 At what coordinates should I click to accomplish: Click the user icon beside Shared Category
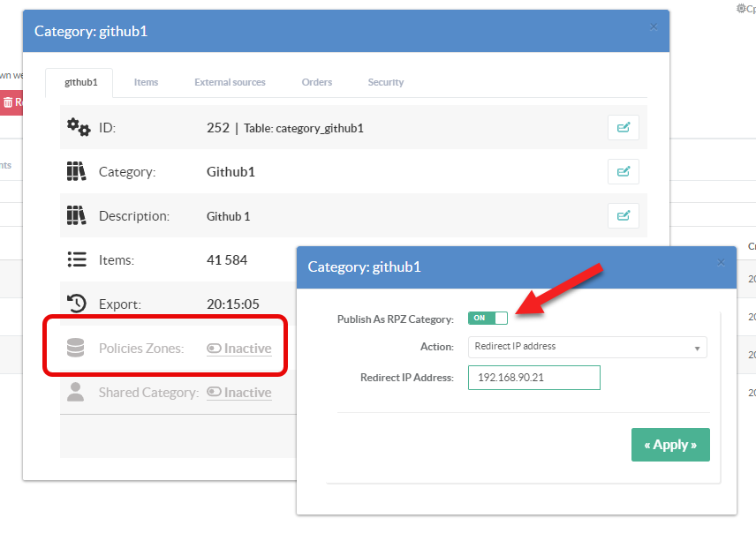76,392
